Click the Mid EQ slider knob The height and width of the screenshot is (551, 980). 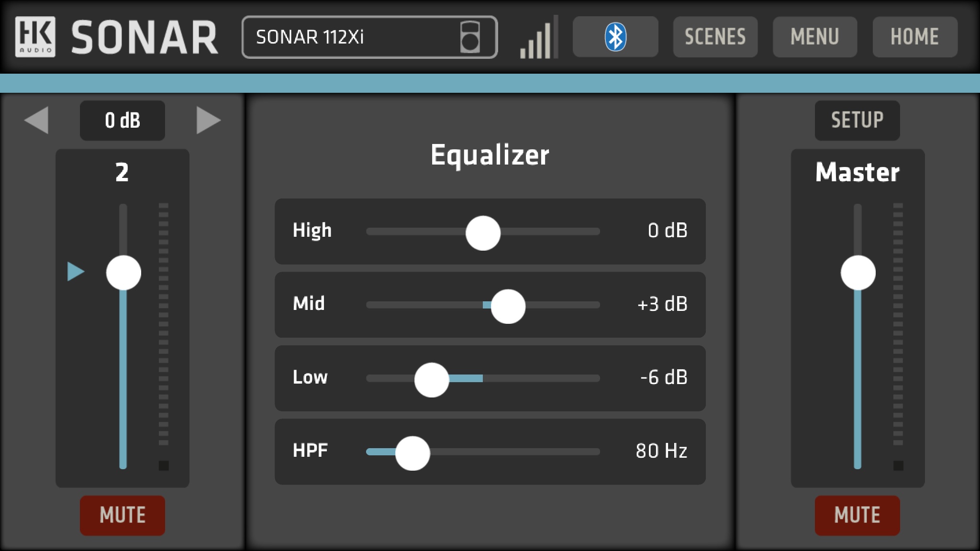pyautogui.click(x=508, y=306)
